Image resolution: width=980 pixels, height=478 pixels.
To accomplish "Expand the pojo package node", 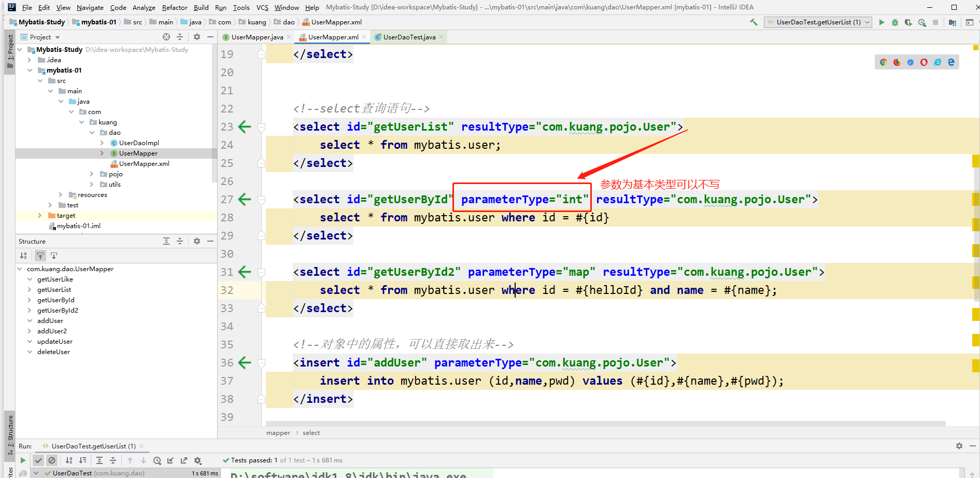I will pyautogui.click(x=92, y=174).
